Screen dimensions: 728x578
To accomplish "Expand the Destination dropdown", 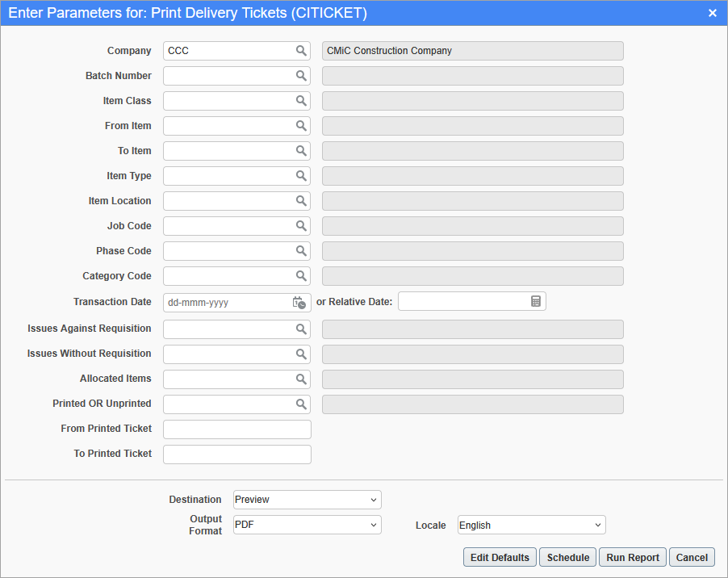I will click(307, 500).
